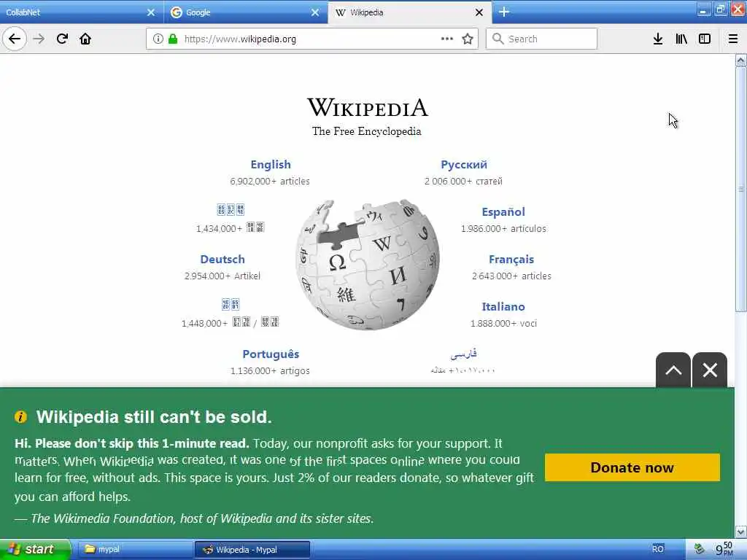The image size is (747, 560).
Task: Open the Farsi Wikipedia link
Action: click(x=463, y=354)
